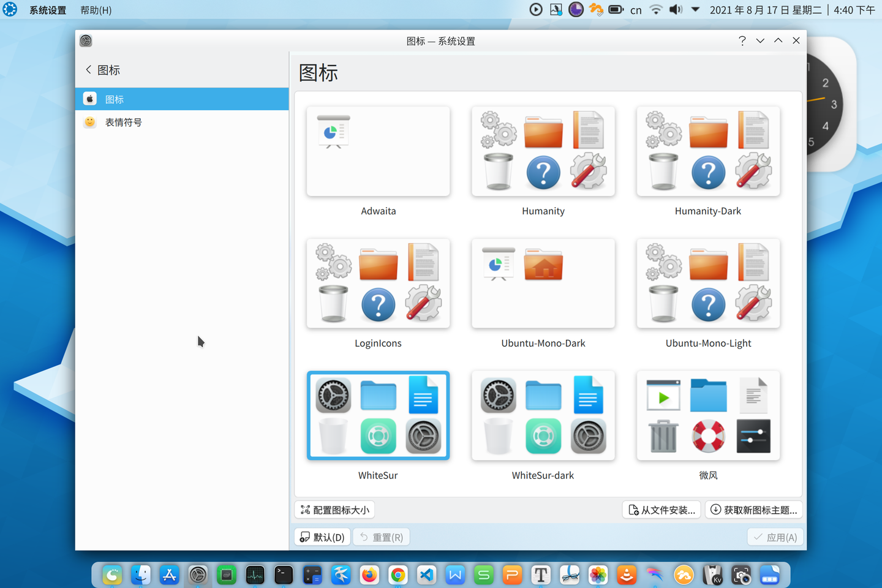The height and width of the screenshot is (588, 882).
Task: Choose the Humanity icon theme
Action: 543,151
